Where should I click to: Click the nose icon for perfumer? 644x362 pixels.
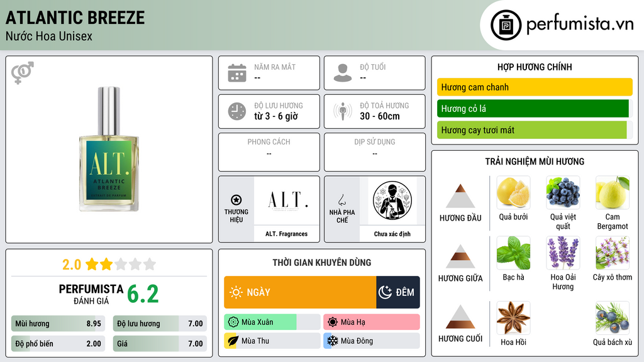click(x=341, y=200)
